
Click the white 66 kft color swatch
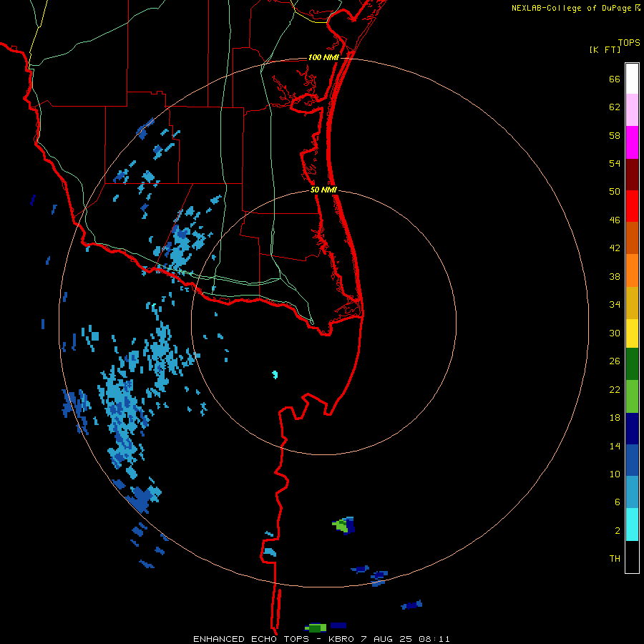click(x=632, y=79)
